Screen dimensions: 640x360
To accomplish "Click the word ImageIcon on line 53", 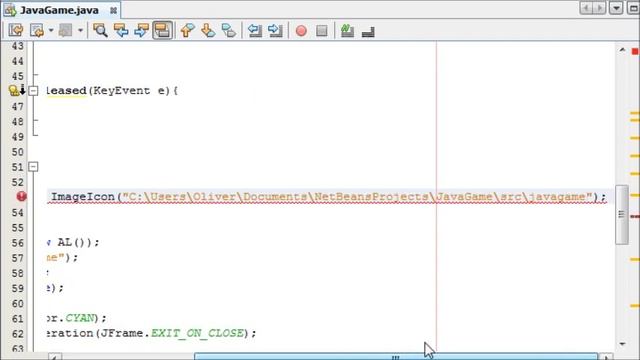I will 83,197.
